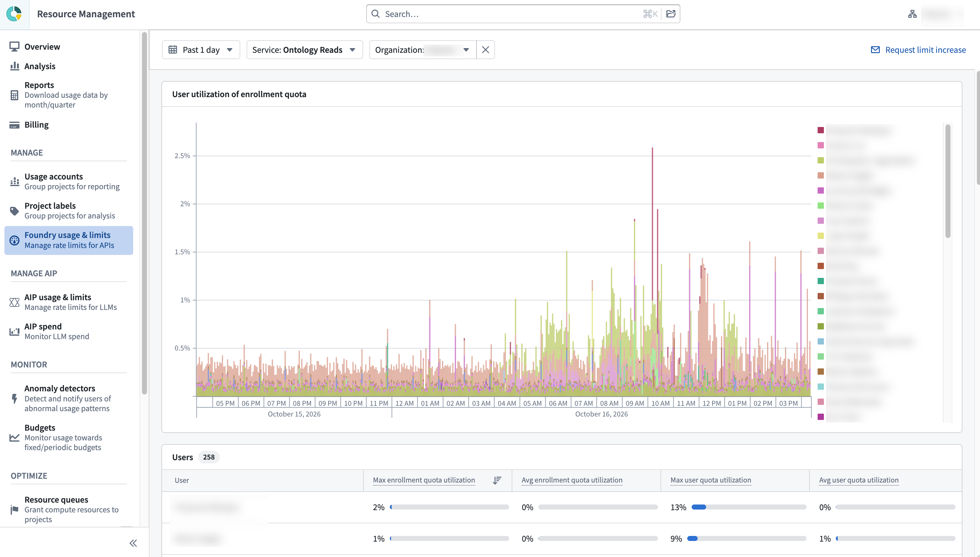Click the first dark red legend swatch
This screenshot has height=557, width=980.
click(x=821, y=130)
